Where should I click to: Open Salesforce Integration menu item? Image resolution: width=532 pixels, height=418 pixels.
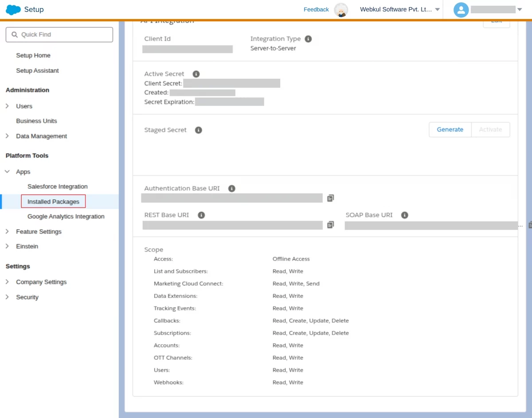(x=58, y=187)
